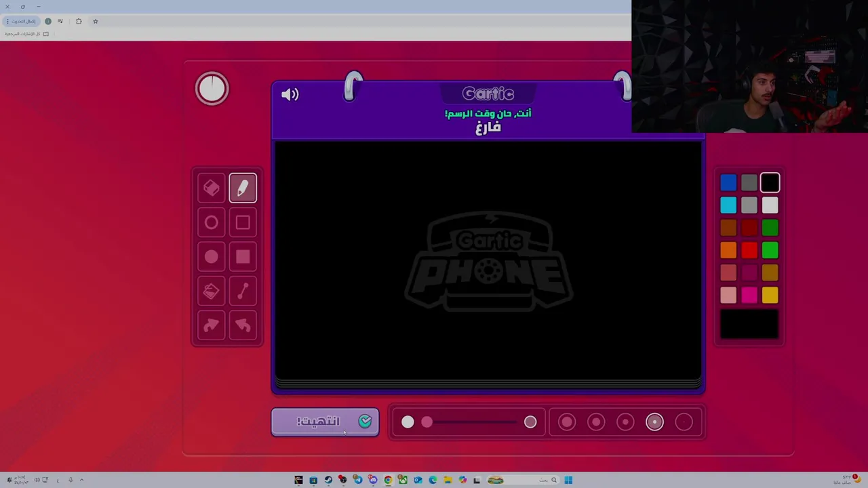This screenshot has width=868, height=488.
Task: Undo the last drawing stroke
Action: 243,326
